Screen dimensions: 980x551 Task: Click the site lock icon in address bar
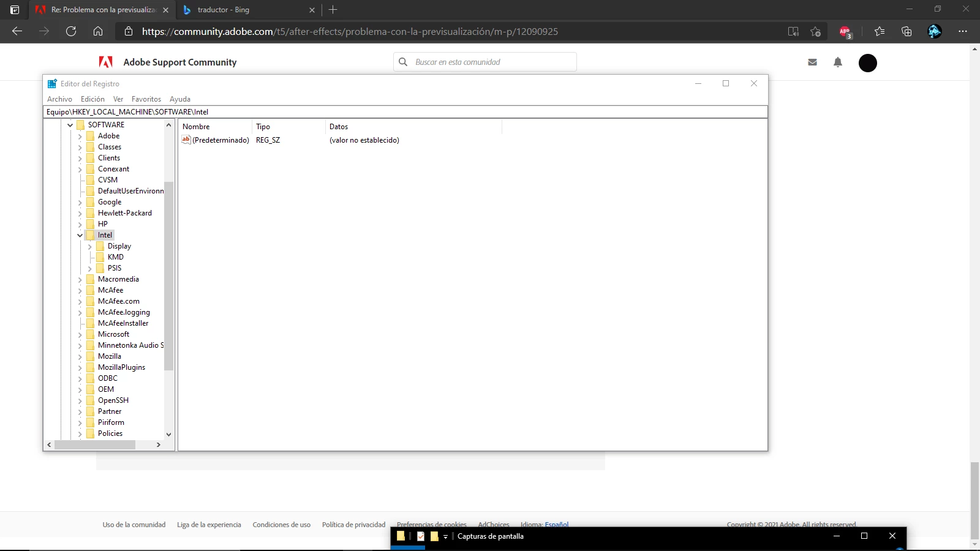tap(129, 31)
